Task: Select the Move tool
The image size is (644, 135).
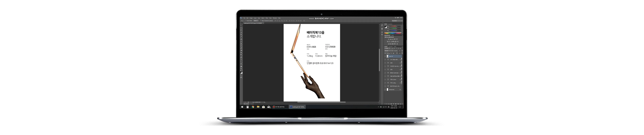Action: (241, 25)
